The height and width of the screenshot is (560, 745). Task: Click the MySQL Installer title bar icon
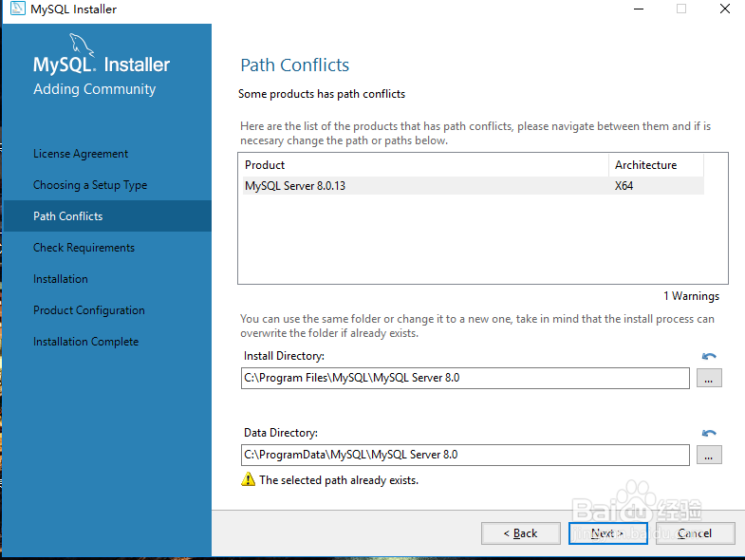18,9
